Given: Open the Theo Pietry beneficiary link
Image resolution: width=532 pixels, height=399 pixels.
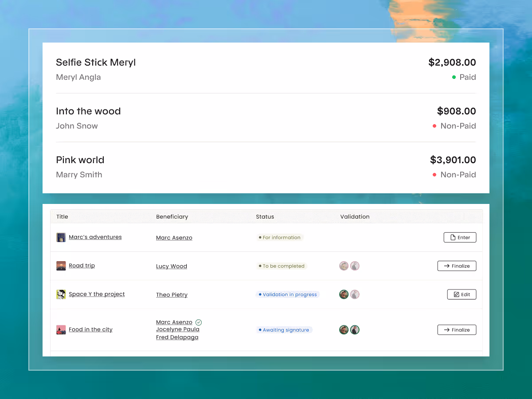Looking at the screenshot, I should click(172, 295).
